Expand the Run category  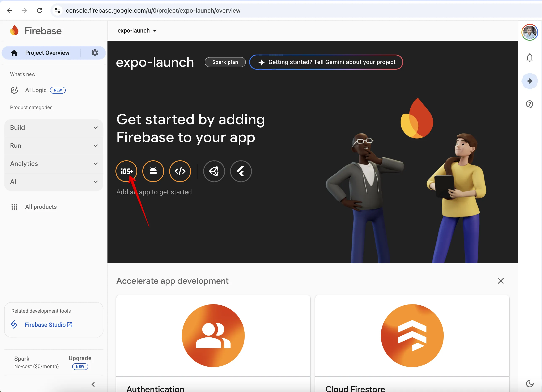click(54, 146)
